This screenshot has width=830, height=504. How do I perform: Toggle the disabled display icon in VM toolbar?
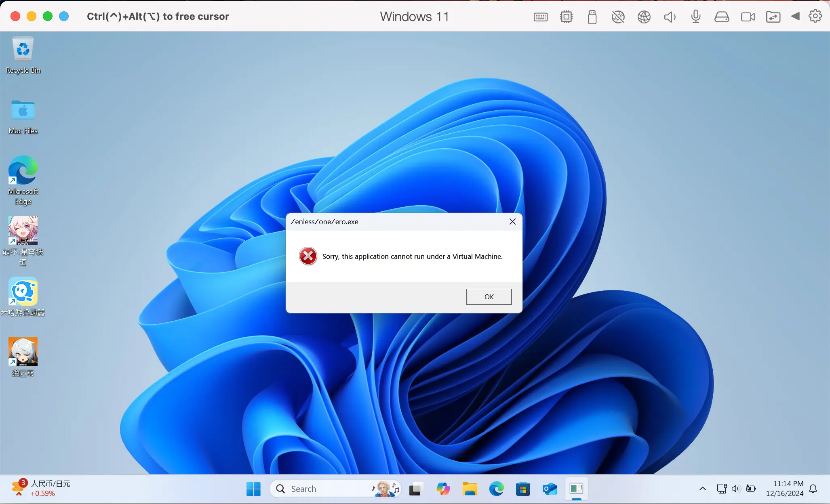pyautogui.click(x=618, y=17)
